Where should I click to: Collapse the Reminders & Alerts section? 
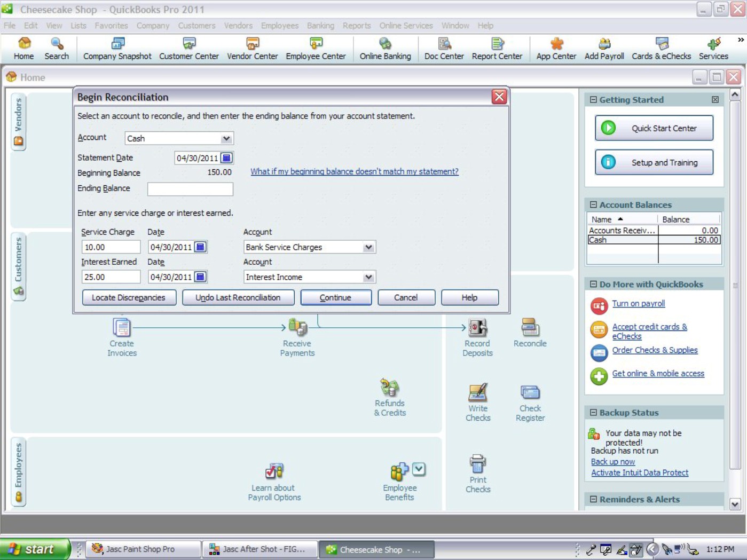(x=593, y=500)
